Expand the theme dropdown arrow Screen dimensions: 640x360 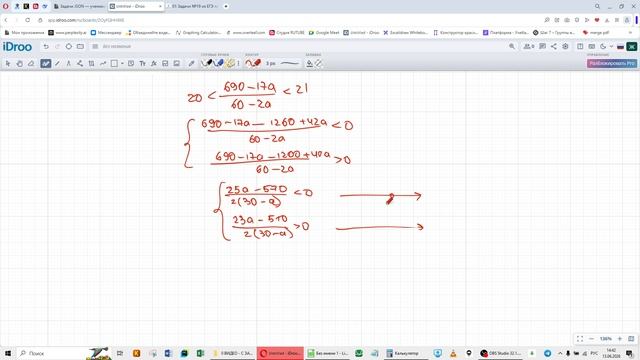coord(611,47)
